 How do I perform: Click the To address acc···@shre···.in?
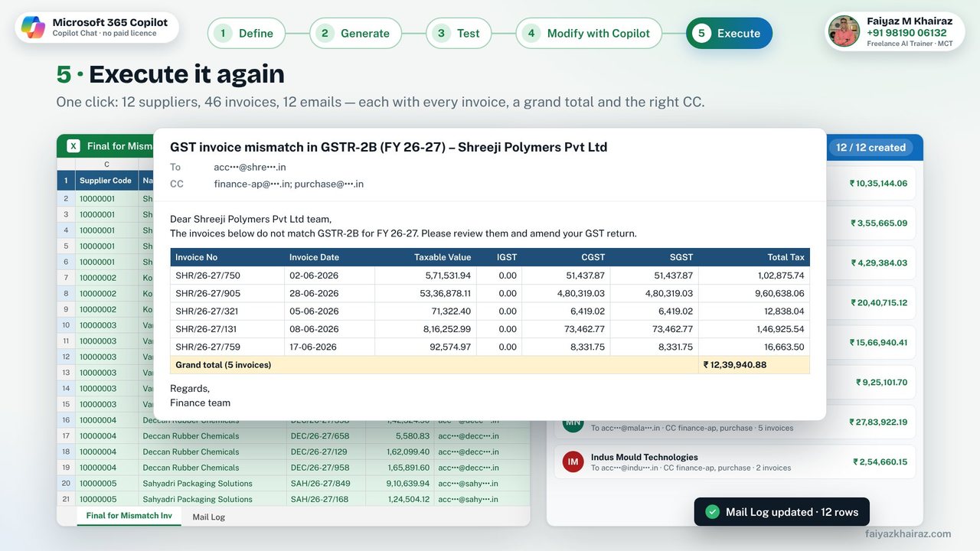point(250,167)
